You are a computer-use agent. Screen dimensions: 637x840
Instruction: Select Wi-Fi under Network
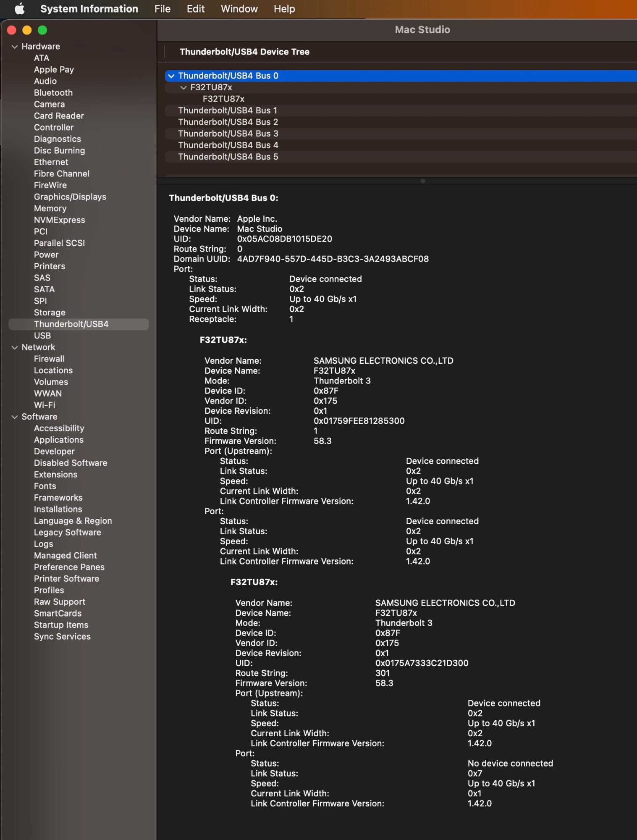[x=45, y=405]
